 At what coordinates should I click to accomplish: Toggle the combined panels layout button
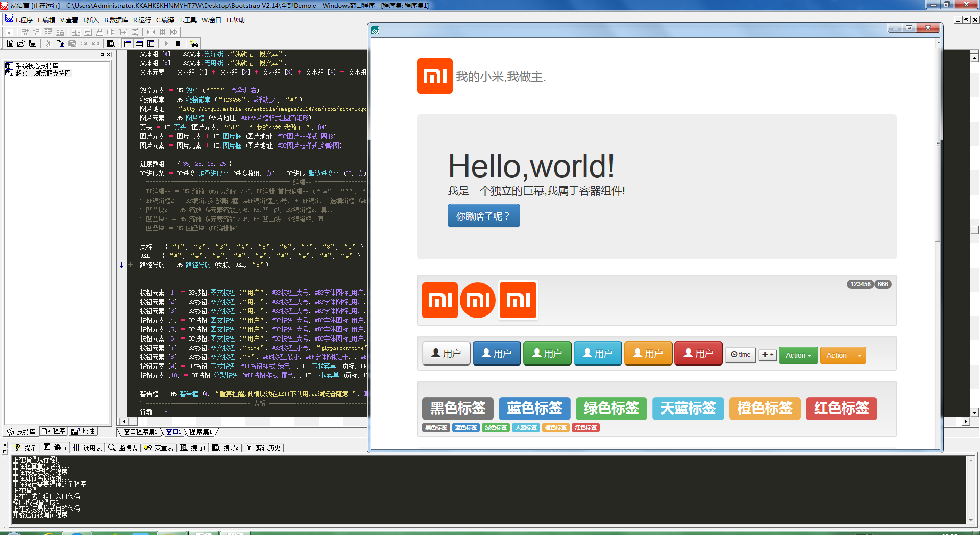click(x=151, y=44)
